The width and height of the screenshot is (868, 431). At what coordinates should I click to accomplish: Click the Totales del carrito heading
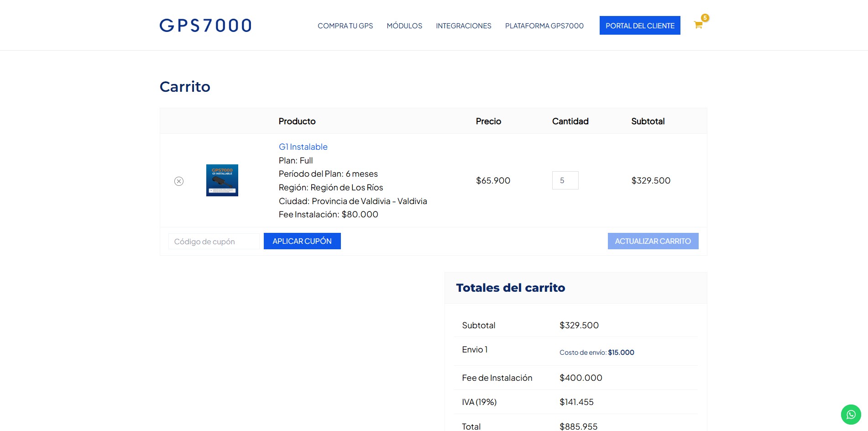[510, 288]
